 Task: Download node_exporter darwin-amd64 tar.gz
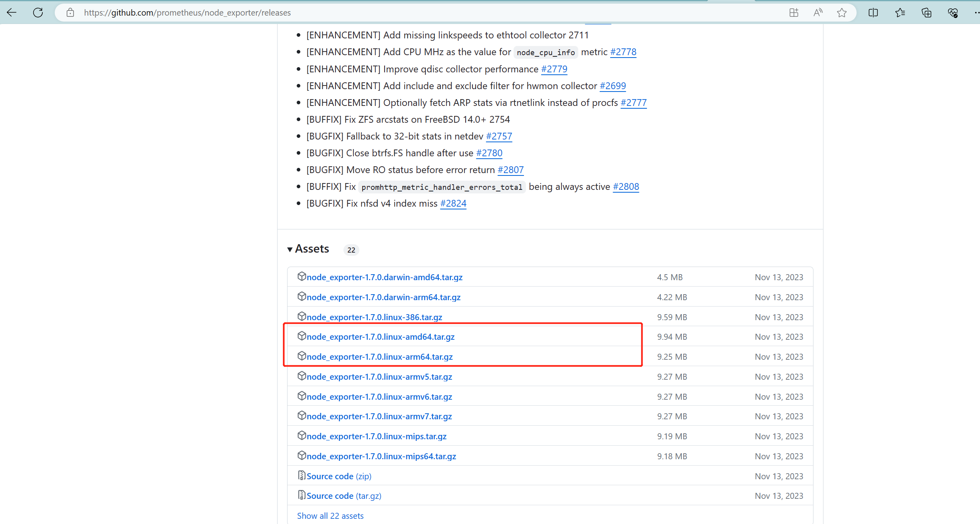point(384,277)
